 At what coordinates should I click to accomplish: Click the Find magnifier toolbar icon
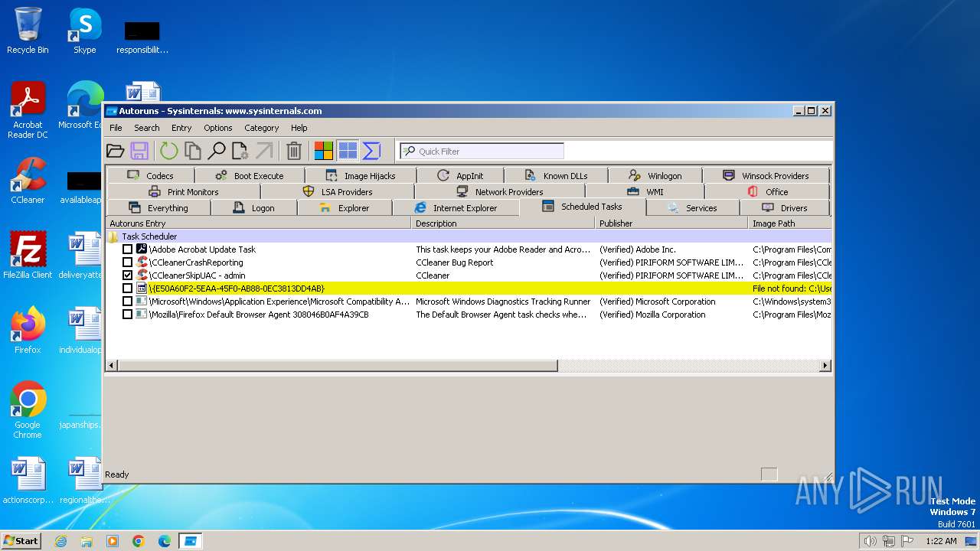coord(217,151)
